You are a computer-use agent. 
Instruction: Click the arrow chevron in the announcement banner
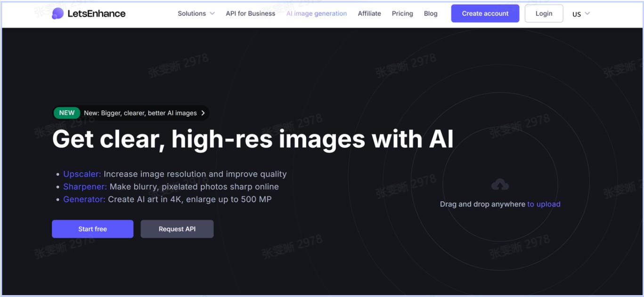click(x=203, y=113)
